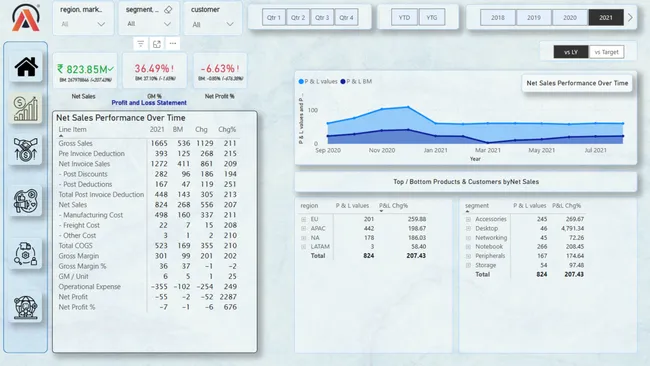This screenshot has height=366, width=650.
Task: Open the Home page icon in sidebar
Action: pos(26,67)
